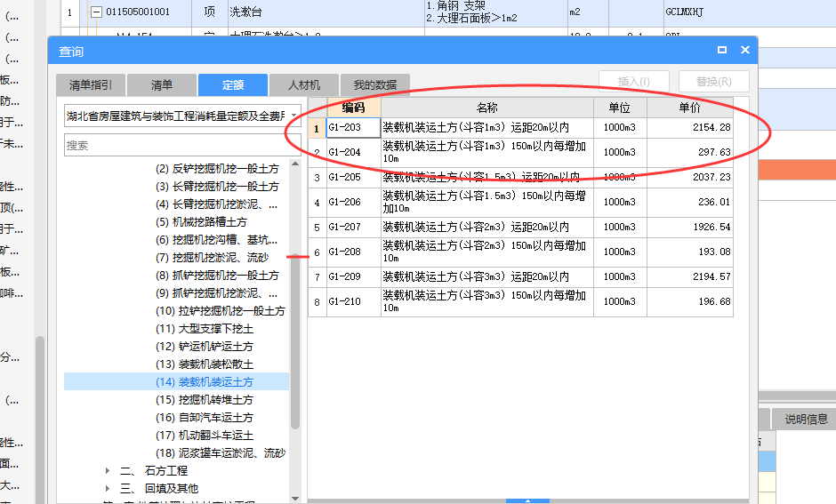This screenshot has width=836, height=504.
Task: Click 洗漱台 name cell in background window
Action: (326, 12)
